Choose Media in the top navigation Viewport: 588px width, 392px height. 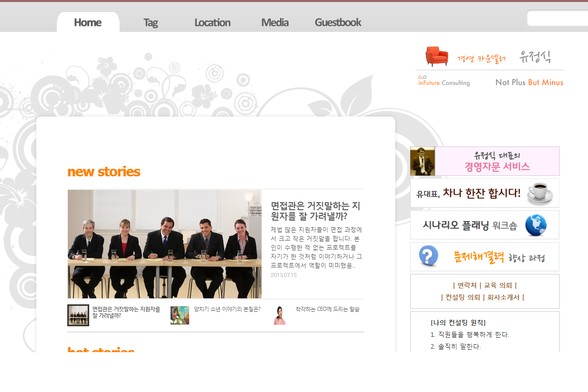275,22
